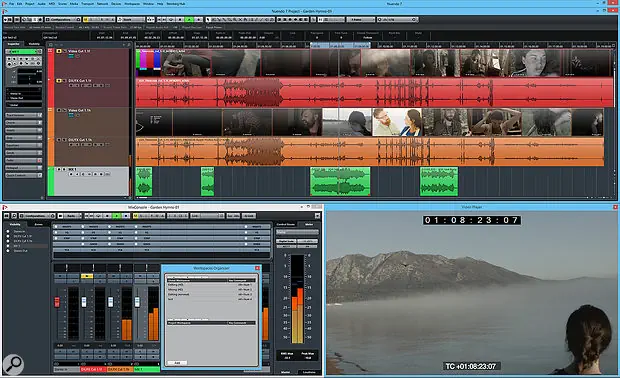Click color bars thumbnail on Video Cut 1.1f
The width and height of the screenshot is (620, 378).
click(148, 63)
